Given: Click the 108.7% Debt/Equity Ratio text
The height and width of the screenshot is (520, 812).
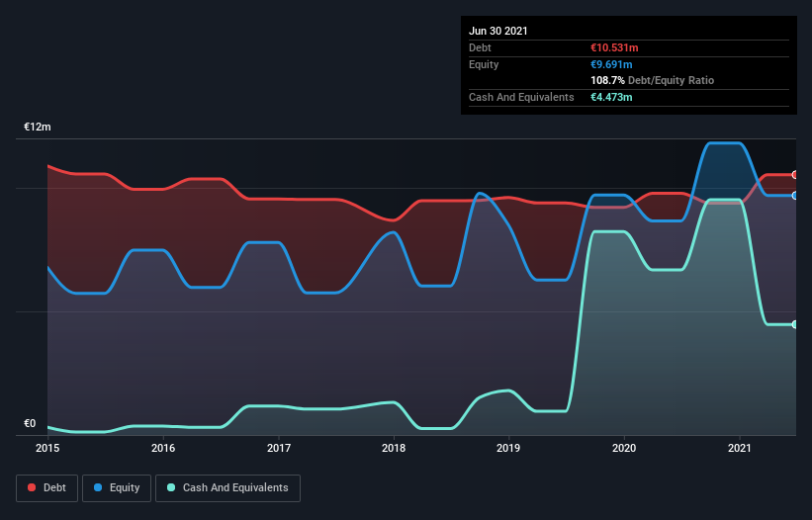Looking at the screenshot, I should 653,81.
